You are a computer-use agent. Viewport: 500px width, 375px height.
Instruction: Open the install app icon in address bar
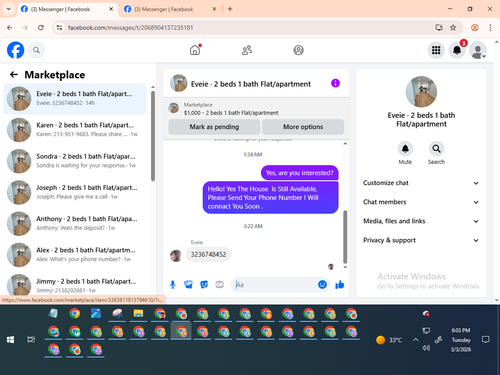[x=439, y=28]
